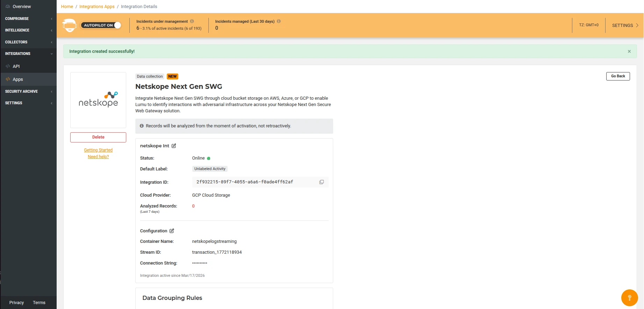Screen dimensions: 644x309
Task: Click the Go Back button
Action: (x=618, y=76)
